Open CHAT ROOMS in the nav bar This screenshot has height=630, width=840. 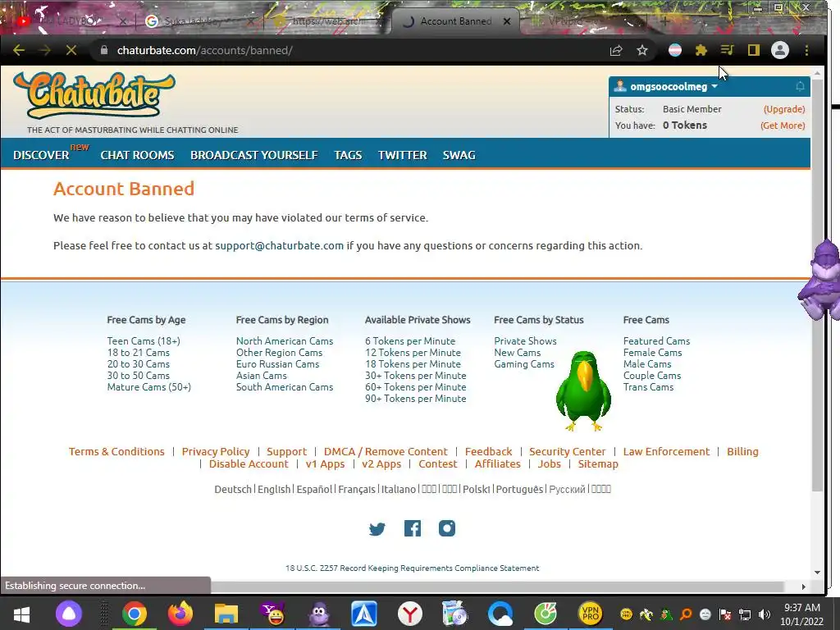[x=137, y=155]
